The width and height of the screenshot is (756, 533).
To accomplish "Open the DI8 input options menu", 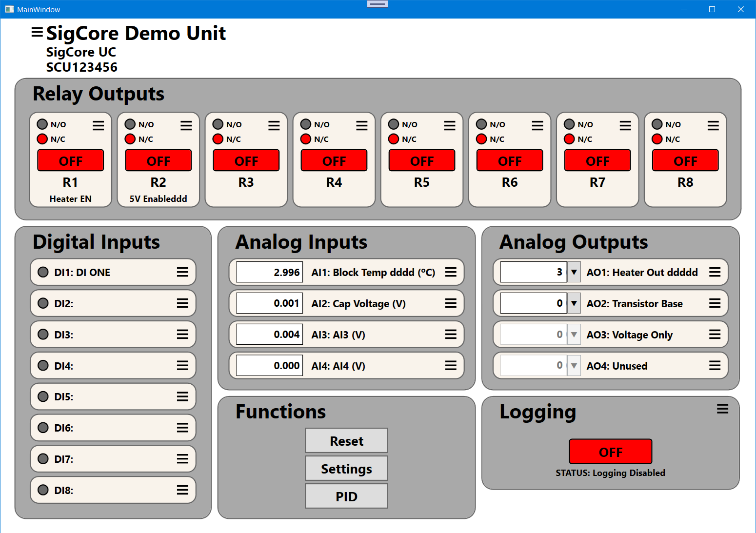I will [x=182, y=490].
